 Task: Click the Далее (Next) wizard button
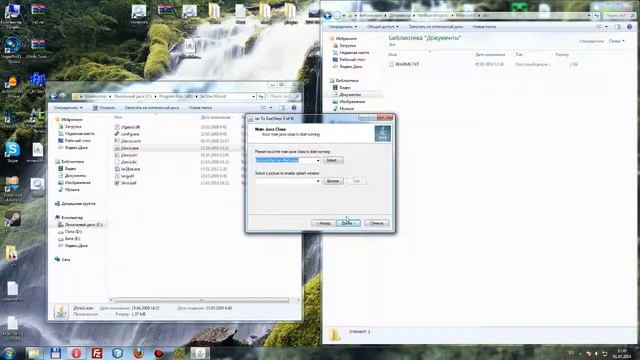(x=348, y=223)
